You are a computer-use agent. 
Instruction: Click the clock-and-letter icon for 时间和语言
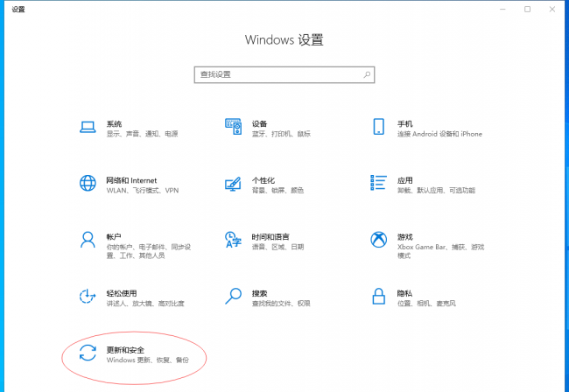tap(233, 240)
